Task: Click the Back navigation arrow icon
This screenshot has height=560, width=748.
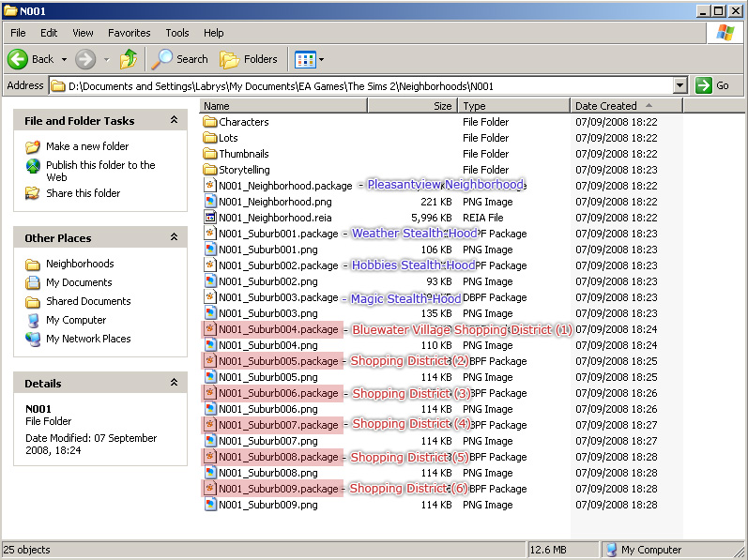Action: 19,59
